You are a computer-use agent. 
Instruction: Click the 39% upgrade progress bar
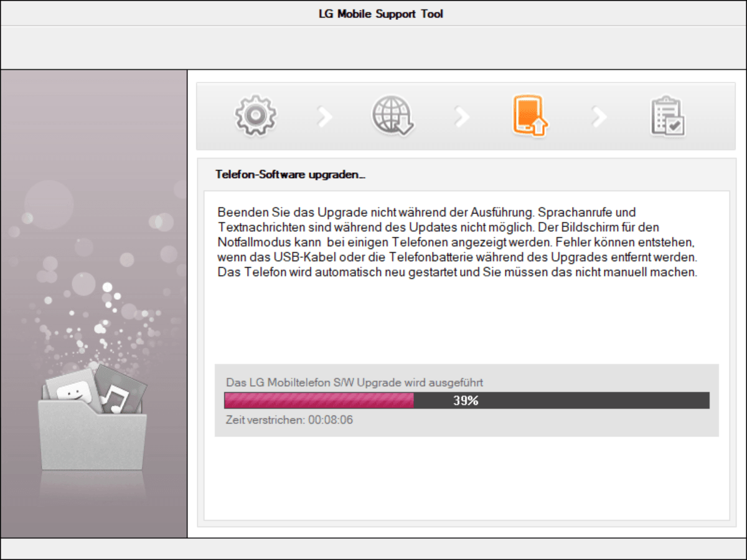pos(467,401)
